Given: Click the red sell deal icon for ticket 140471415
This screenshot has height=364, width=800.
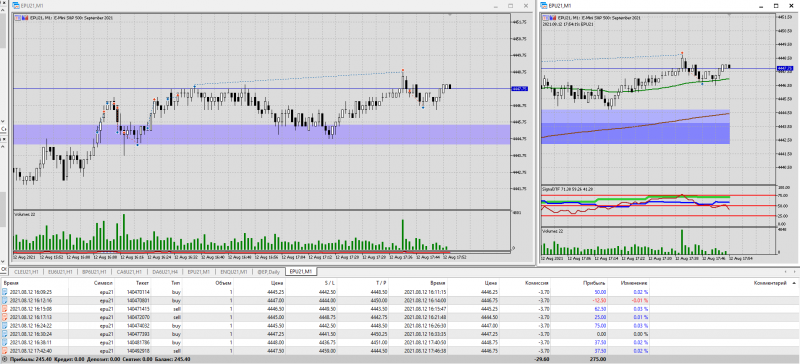Looking at the screenshot, I should pyautogui.click(x=5, y=308).
